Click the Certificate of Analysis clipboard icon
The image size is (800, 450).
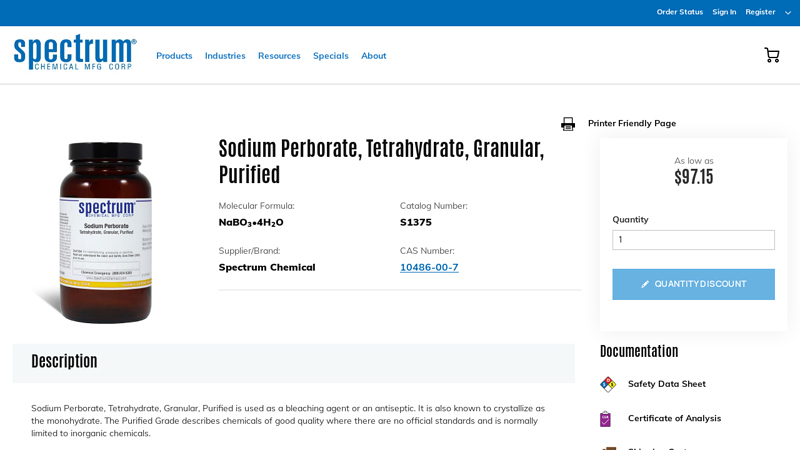click(x=605, y=419)
